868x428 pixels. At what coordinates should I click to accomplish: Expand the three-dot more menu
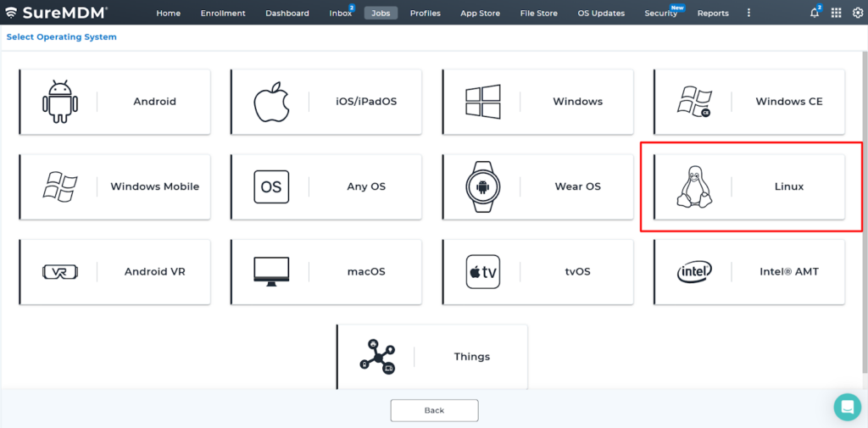[748, 13]
